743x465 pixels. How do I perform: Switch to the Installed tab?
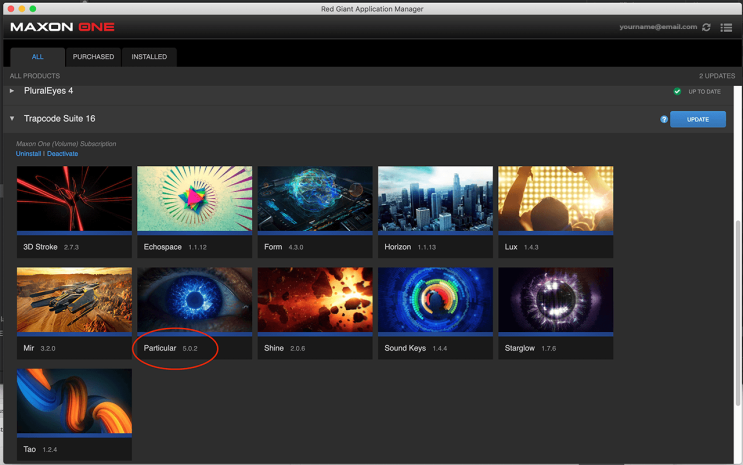click(149, 57)
